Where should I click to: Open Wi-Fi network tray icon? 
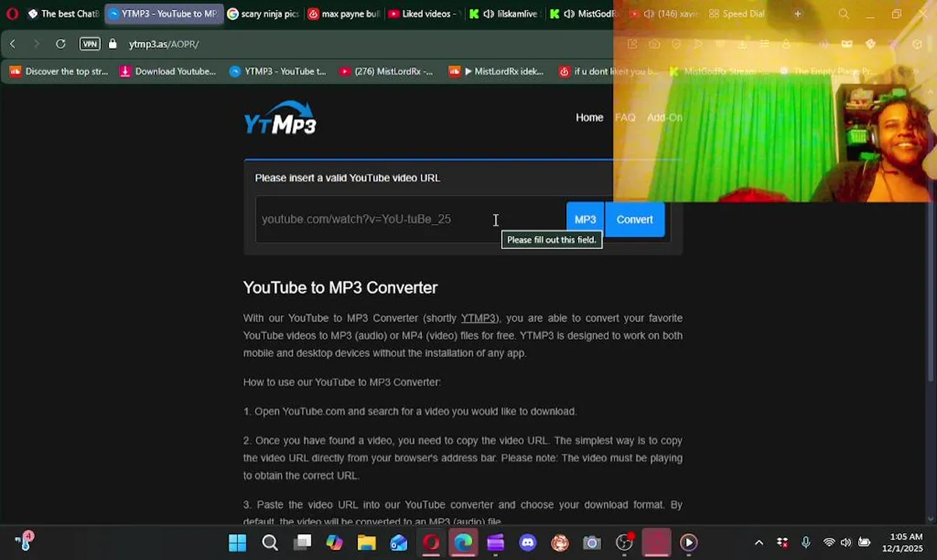tap(829, 542)
